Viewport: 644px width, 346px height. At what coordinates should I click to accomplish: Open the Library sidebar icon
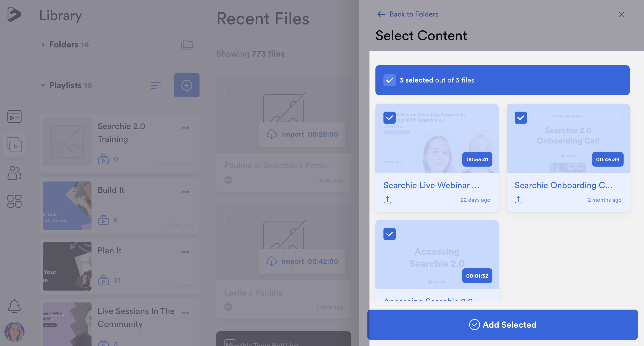tap(14, 145)
